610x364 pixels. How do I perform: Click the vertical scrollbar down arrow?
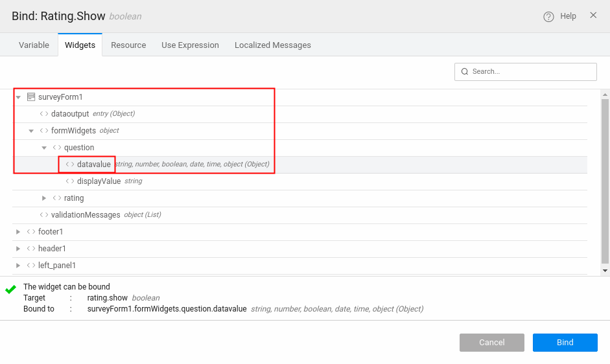pyautogui.click(x=605, y=270)
